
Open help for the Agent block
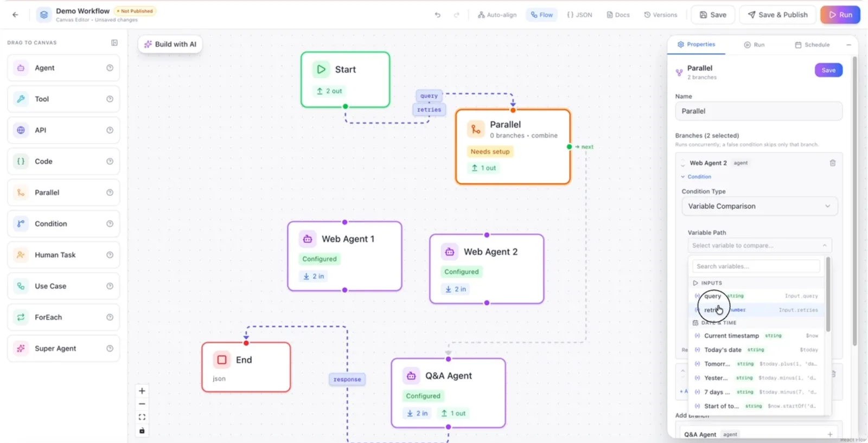coord(110,68)
